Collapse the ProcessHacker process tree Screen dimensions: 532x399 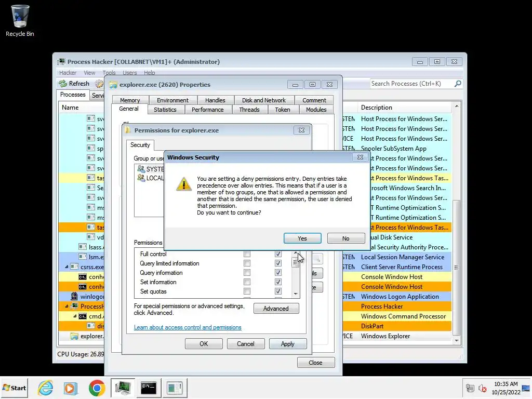(66, 307)
